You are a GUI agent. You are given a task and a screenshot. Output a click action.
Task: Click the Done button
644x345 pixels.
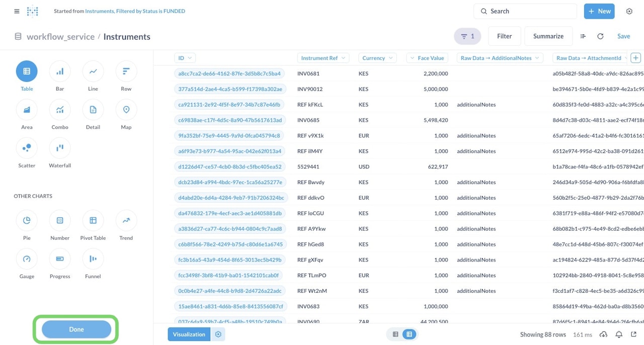[76, 329]
